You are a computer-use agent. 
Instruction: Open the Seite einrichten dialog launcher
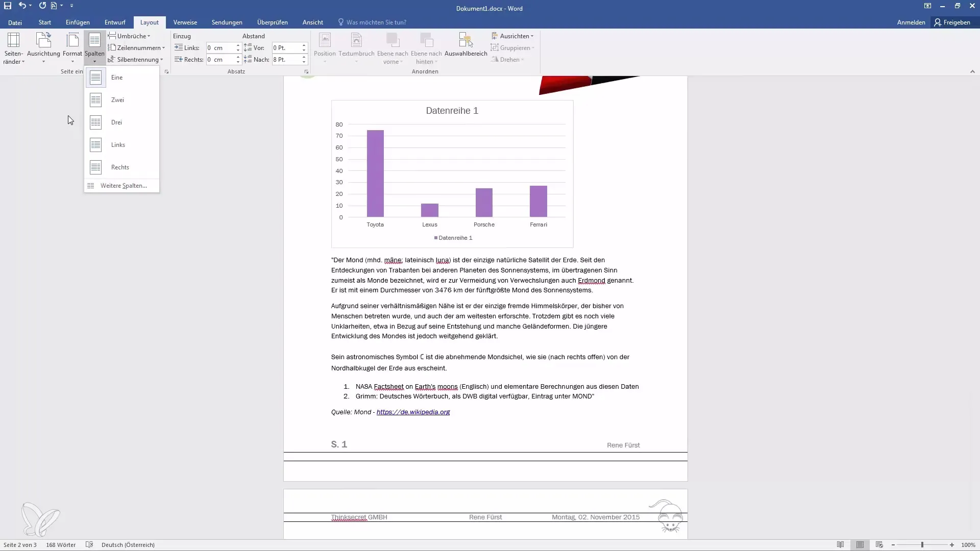pyautogui.click(x=166, y=72)
